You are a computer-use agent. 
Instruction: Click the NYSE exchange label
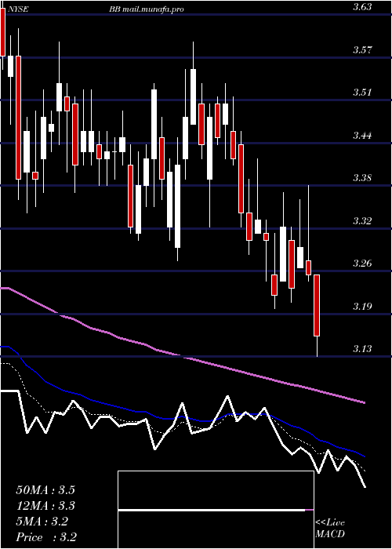pos(17,9)
